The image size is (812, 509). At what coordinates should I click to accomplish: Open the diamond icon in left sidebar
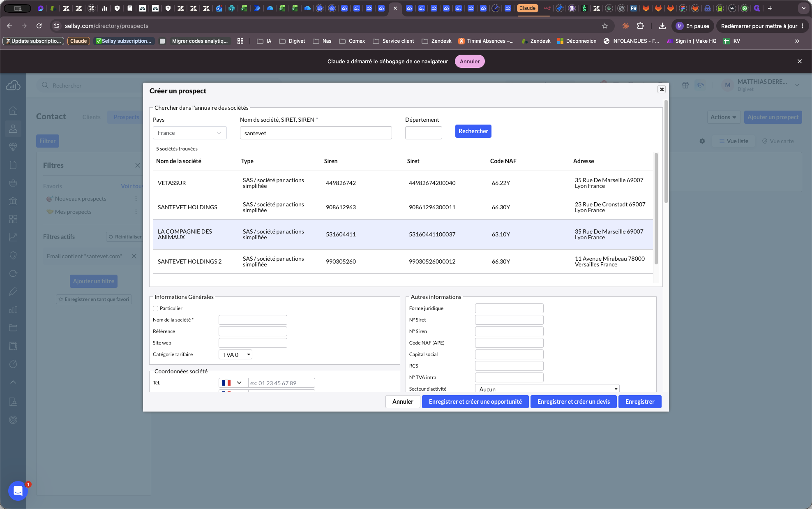[x=13, y=147]
